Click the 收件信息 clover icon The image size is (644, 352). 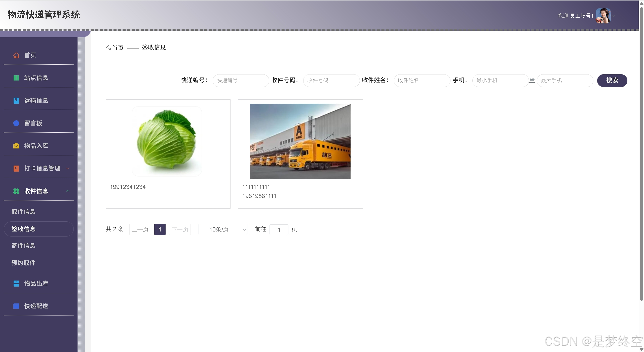tap(16, 191)
